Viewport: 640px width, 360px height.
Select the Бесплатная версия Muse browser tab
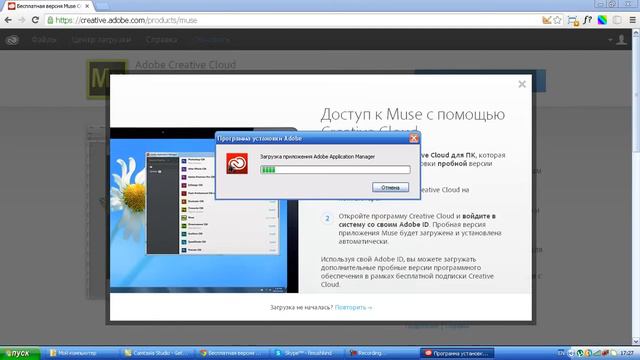(49, 6)
